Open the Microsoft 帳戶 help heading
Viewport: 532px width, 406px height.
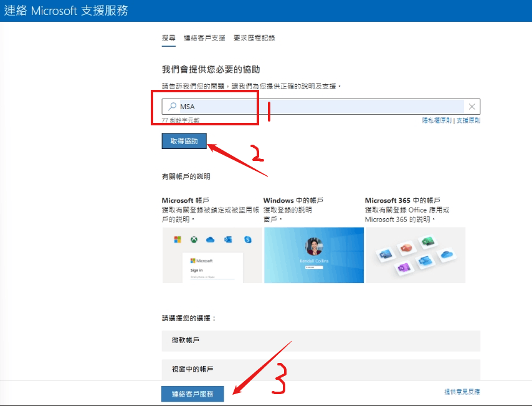pyautogui.click(x=185, y=200)
